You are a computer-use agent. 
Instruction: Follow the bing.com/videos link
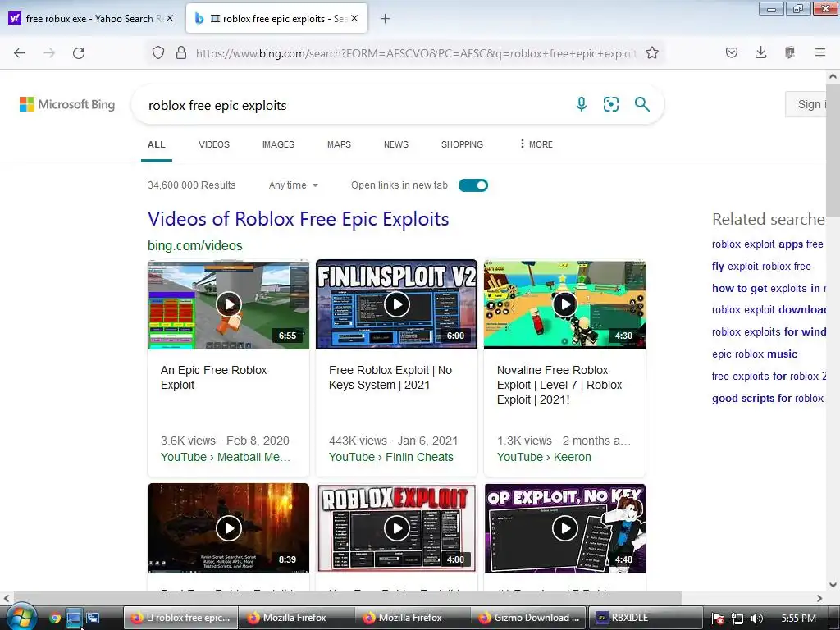(195, 245)
